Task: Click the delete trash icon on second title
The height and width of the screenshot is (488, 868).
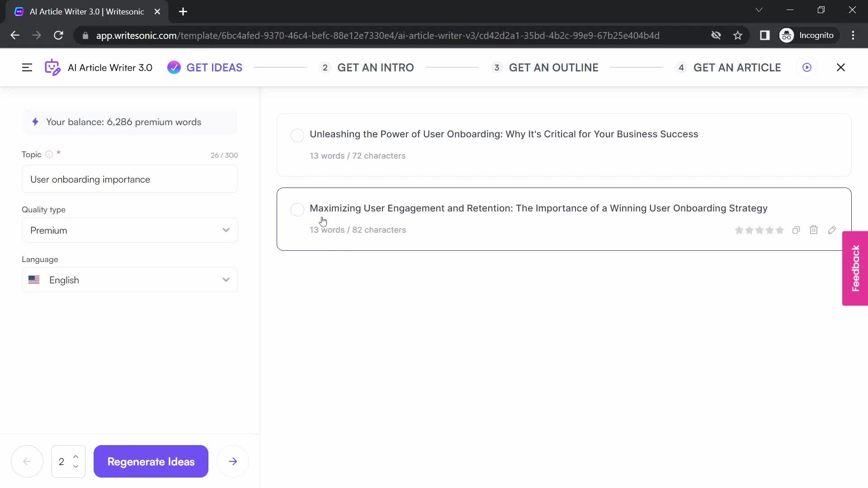Action: point(814,230)
